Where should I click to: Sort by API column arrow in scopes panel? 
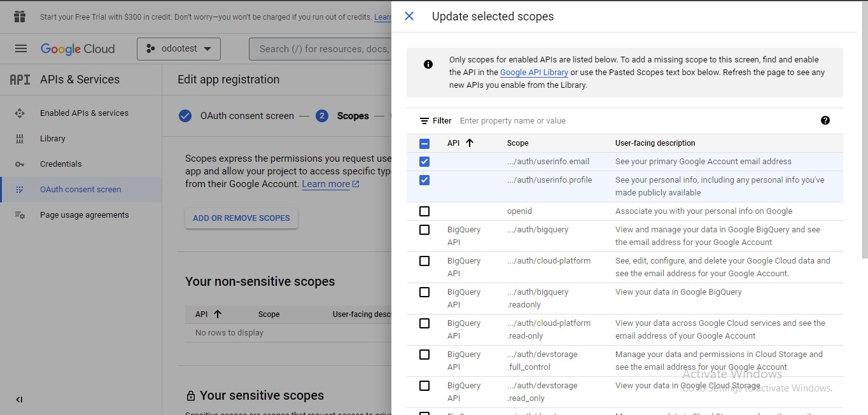pyautogui.click(x=470, y=143)
